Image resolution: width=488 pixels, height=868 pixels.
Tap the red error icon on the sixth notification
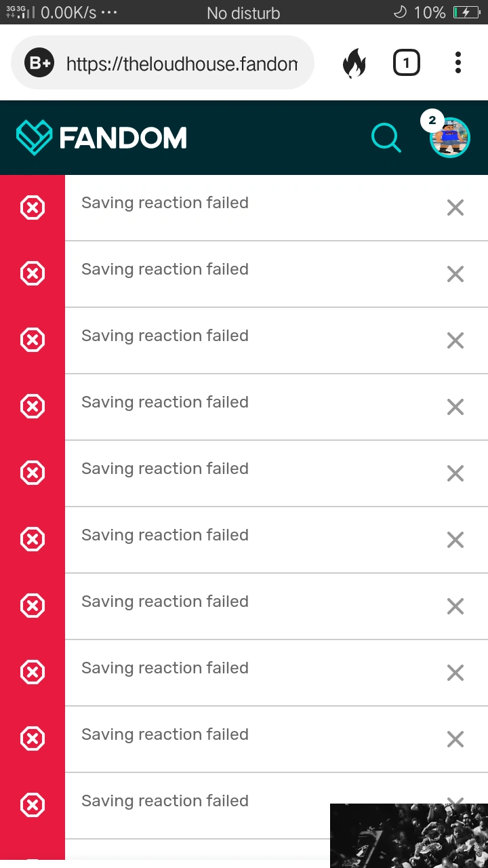[33, 540]
